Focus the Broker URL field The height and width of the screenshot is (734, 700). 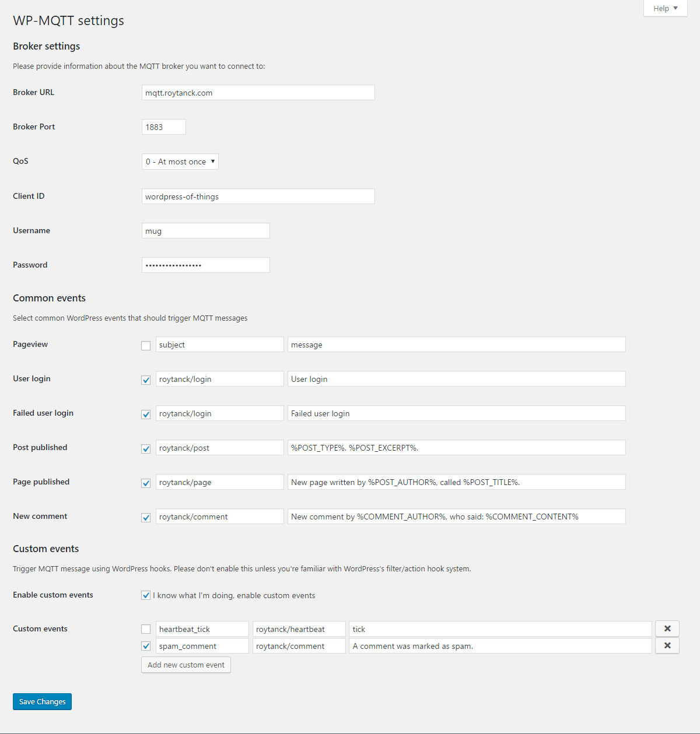tap(258, 93)
